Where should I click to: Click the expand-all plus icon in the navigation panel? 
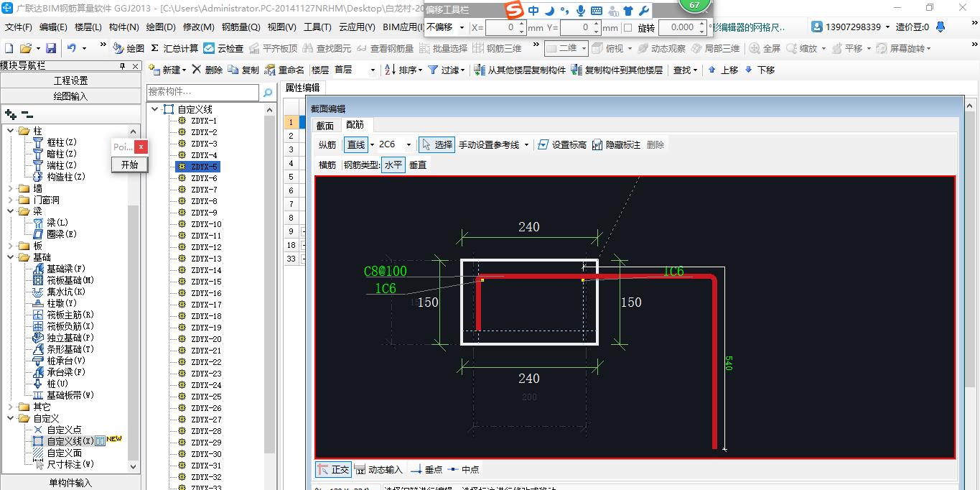10,114
